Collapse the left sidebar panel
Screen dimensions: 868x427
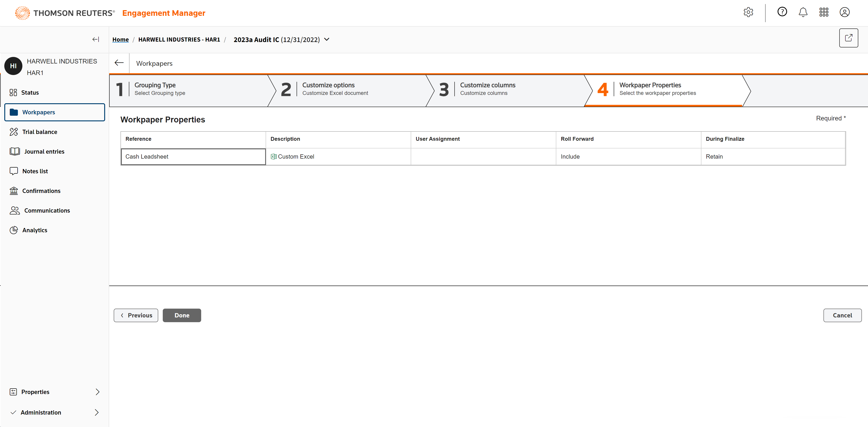click(x=96, y=39)
